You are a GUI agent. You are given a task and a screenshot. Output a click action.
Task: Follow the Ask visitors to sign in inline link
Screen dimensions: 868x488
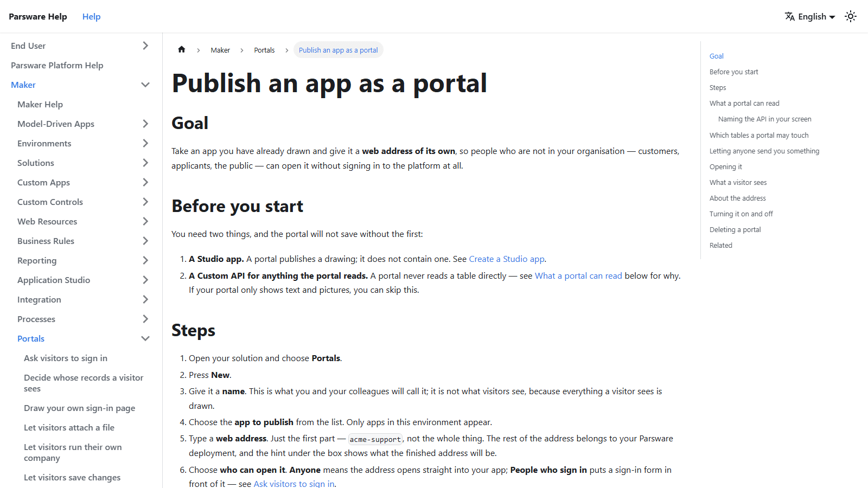point(294,484)
